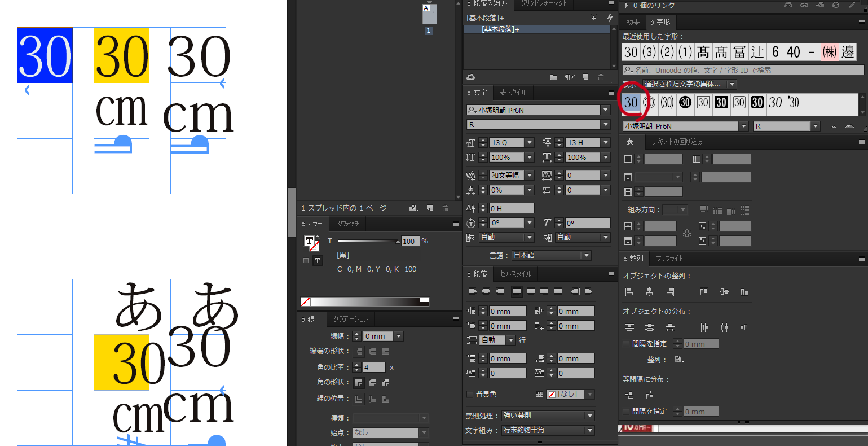Click zoom in mountain icon in glyphs panel
868x446 pixels.
pyautogui.click(x=849, y=126)
